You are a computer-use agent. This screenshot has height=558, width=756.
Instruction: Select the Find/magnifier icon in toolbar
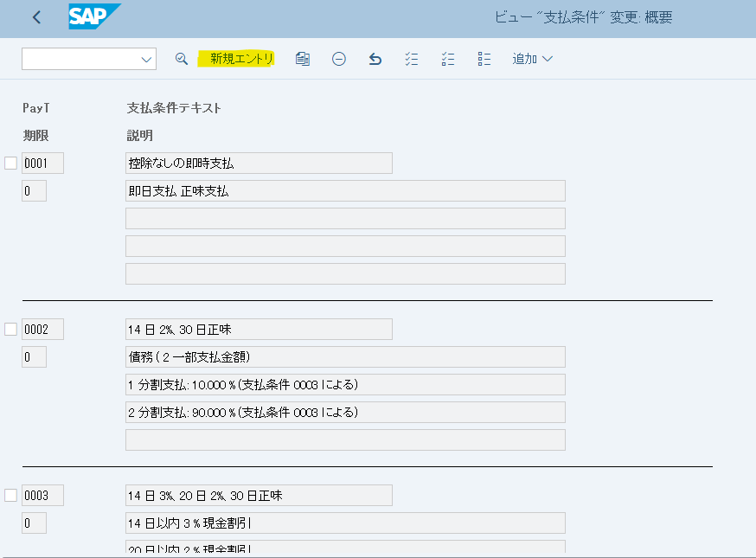(181, 58)
